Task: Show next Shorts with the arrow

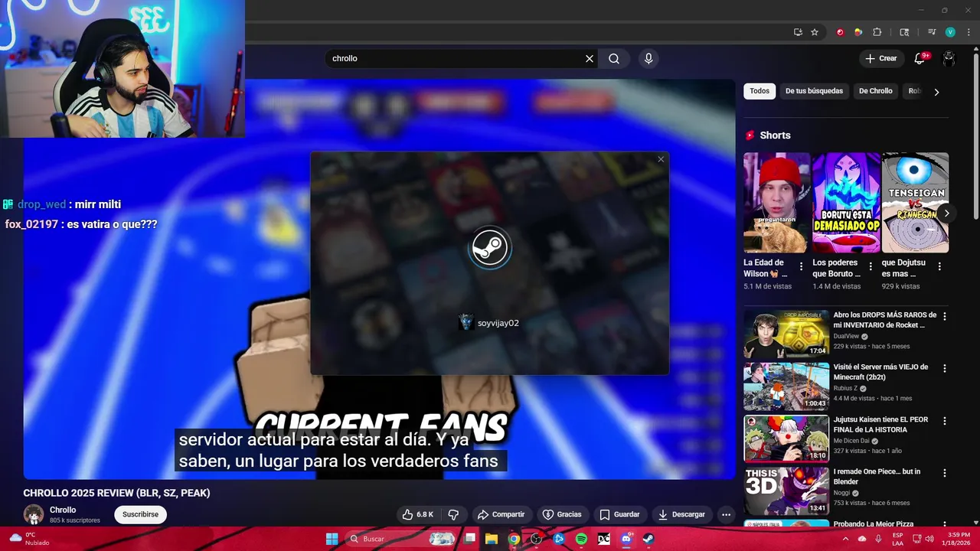Action: [946, 214]
